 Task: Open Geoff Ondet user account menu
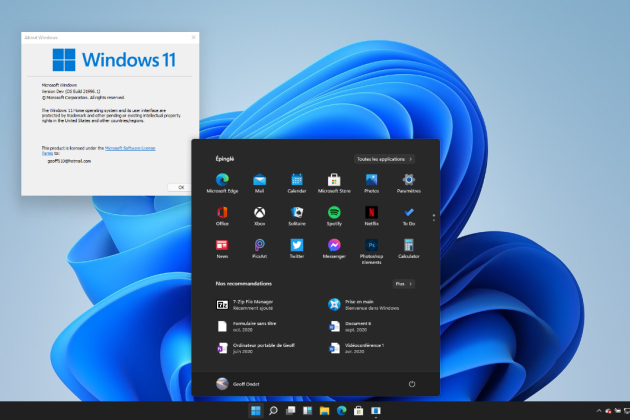coord(237,384)
